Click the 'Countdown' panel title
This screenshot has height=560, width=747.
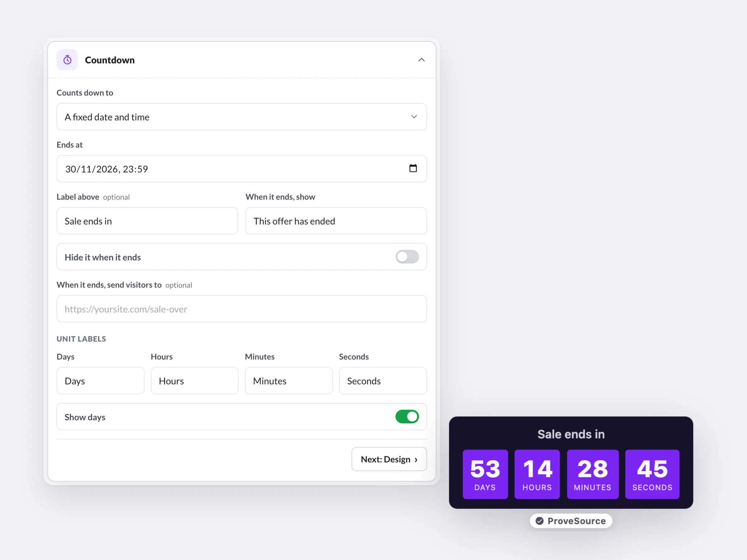(110, 60)
